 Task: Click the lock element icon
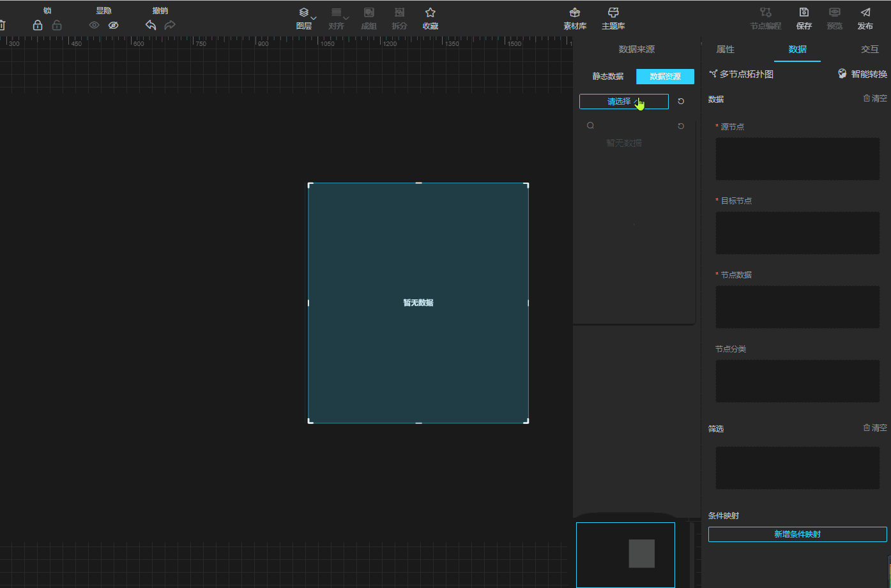click(38, 26)
